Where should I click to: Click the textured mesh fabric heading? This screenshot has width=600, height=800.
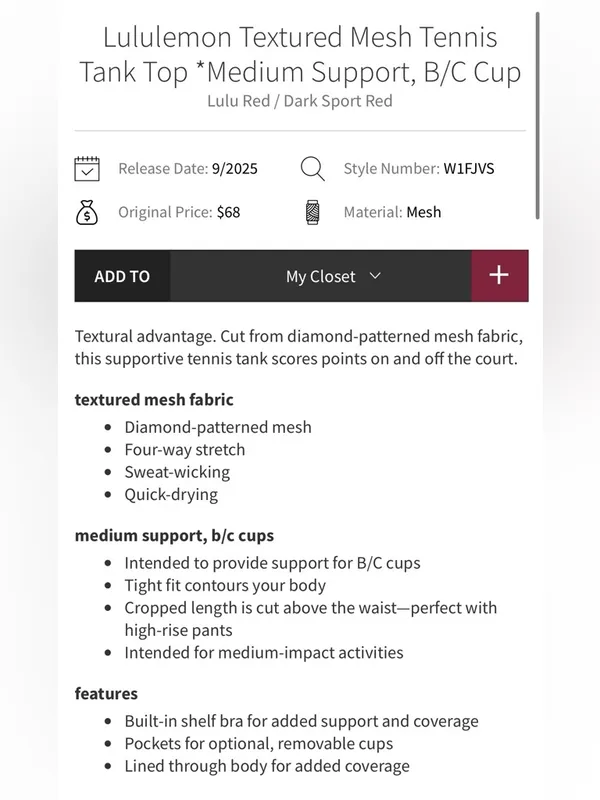pyautogui.click(x=154, y=399)
